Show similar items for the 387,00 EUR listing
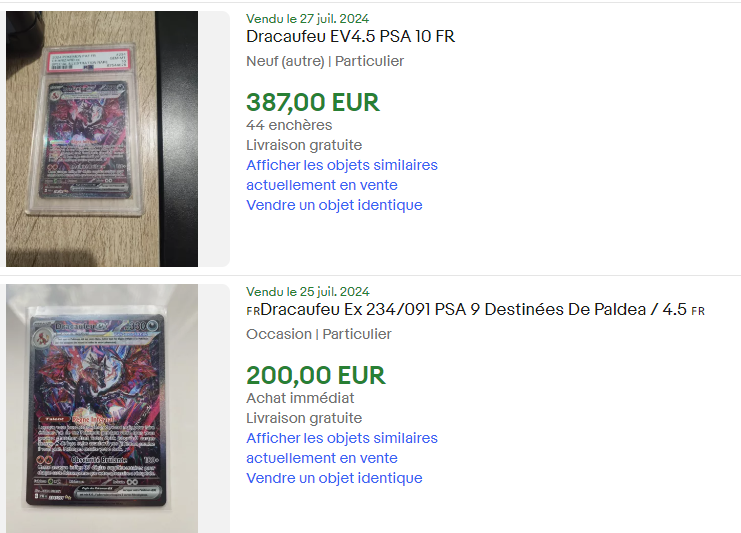Image resolution: width=741 pixels, height=533 pixels. (x=342, y=175)
